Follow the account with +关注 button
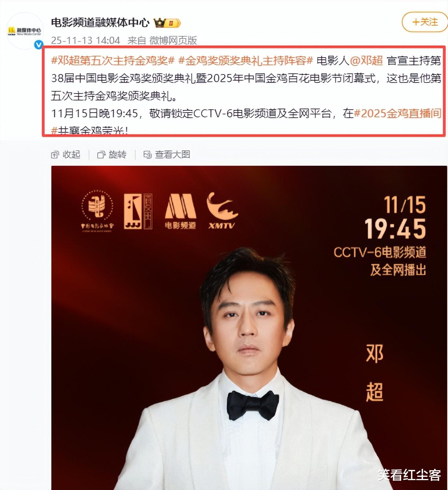This screenshot has width=448, height=490. 425,22
